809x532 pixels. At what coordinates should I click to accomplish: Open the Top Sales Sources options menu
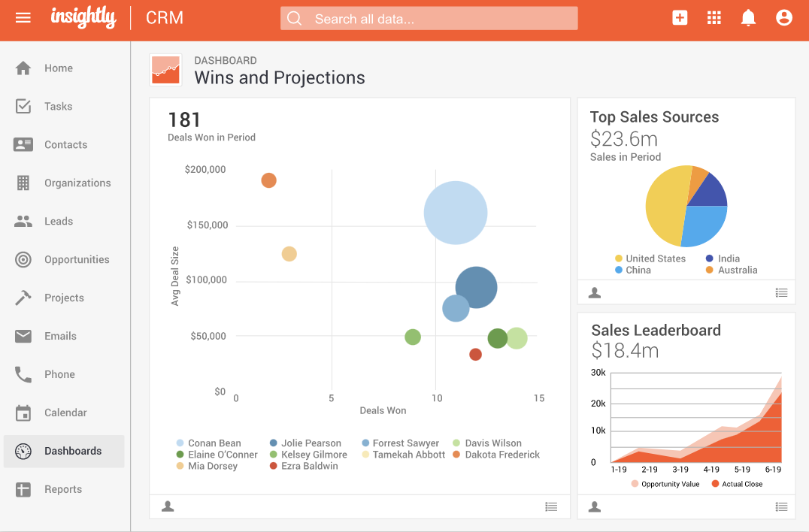tap(781, 292)
